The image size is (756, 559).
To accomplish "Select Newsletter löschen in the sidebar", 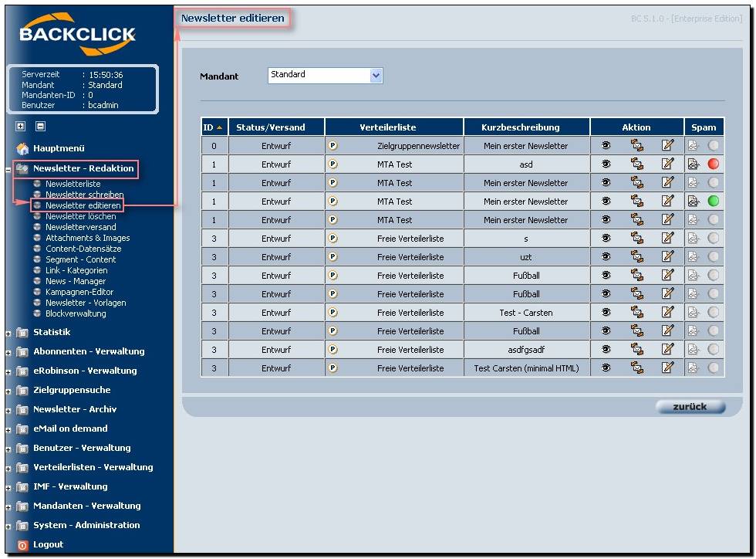I will [80, 216].
